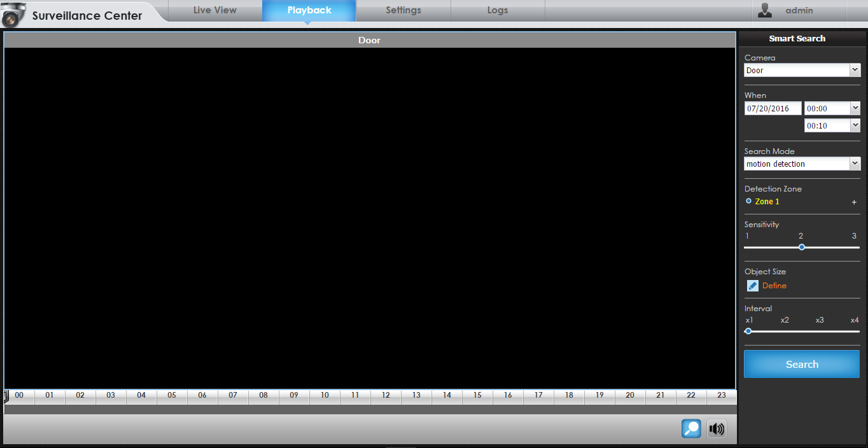This screenshot has width=868, height=448.
Task: Click the admin user silhouette icon
Action: pos(765,10)
